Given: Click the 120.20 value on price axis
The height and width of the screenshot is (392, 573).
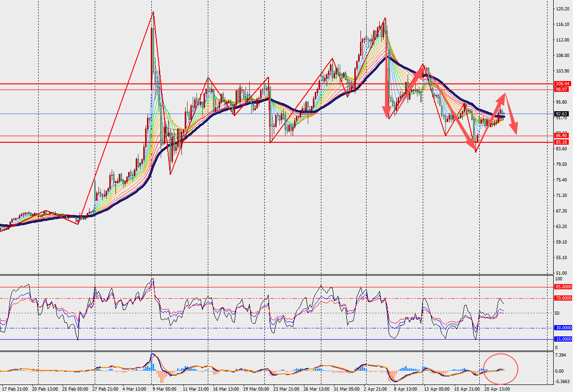Looking at the screenshot, I should pyautogui.click(x=562, y=9).
